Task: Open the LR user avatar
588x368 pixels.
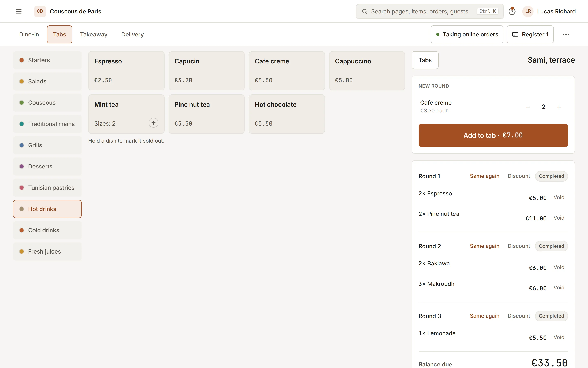Action: 528,11
